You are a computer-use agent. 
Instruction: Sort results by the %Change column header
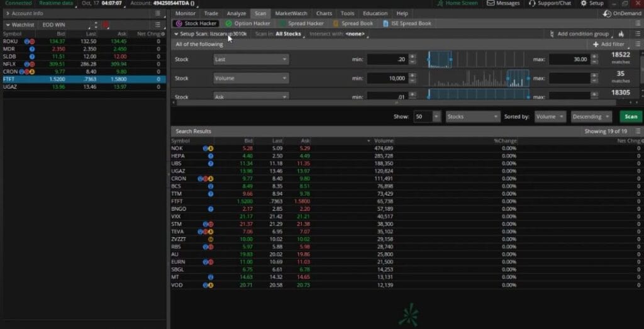505,141
